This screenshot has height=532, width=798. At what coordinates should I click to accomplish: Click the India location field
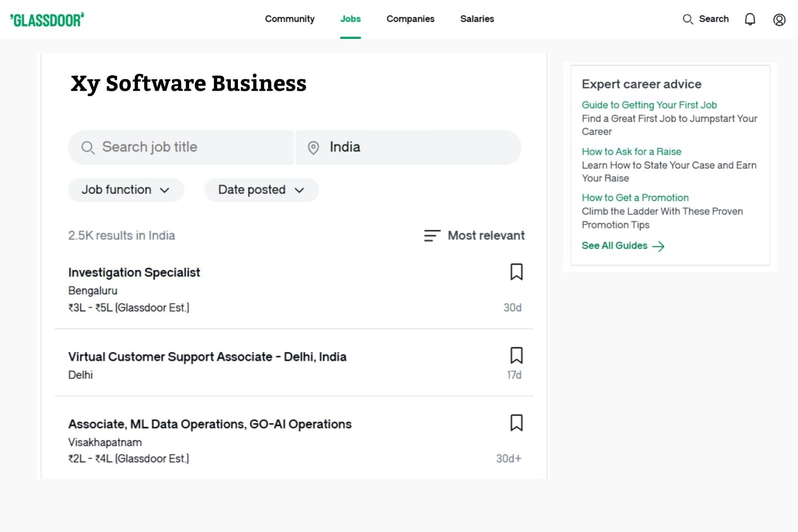408,148
